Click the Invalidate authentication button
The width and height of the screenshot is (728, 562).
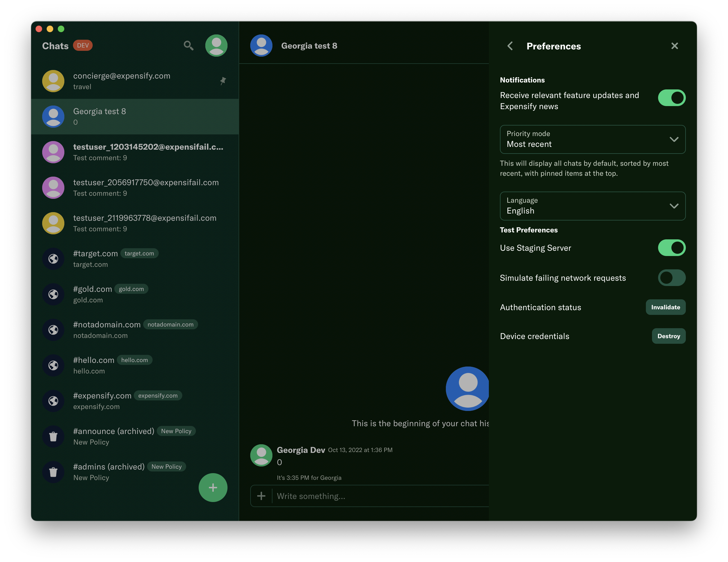665,307
